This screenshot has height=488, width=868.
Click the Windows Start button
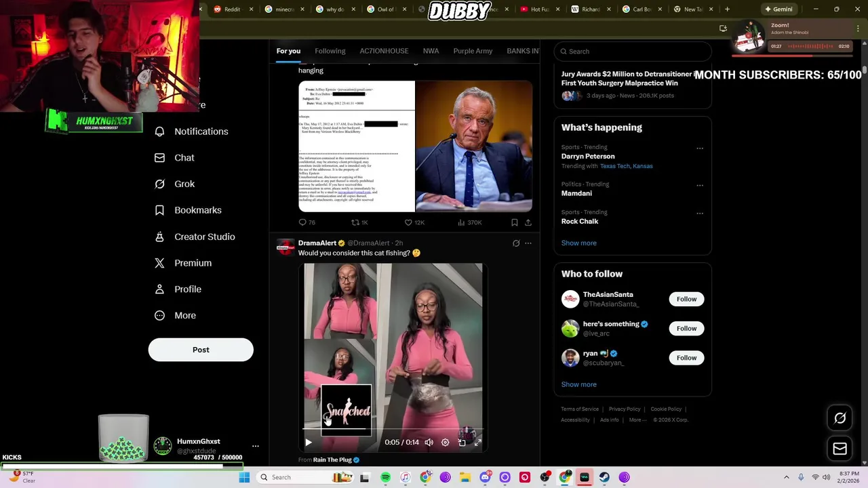tap(244, 477)
